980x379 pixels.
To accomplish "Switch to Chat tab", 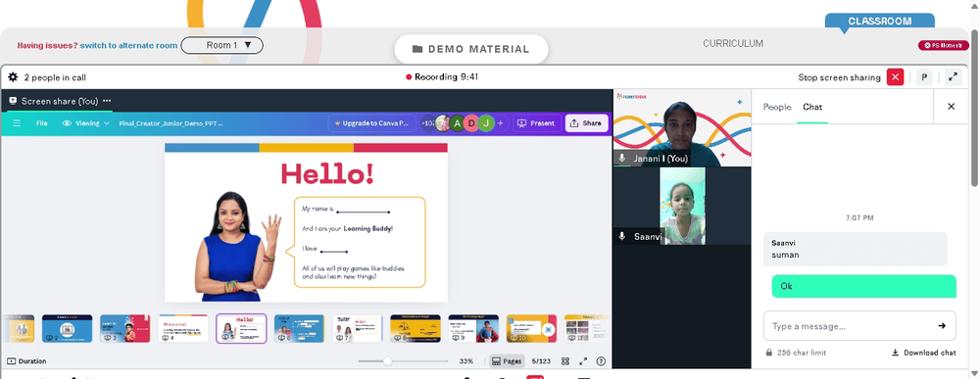I will [x=812, y=107].
